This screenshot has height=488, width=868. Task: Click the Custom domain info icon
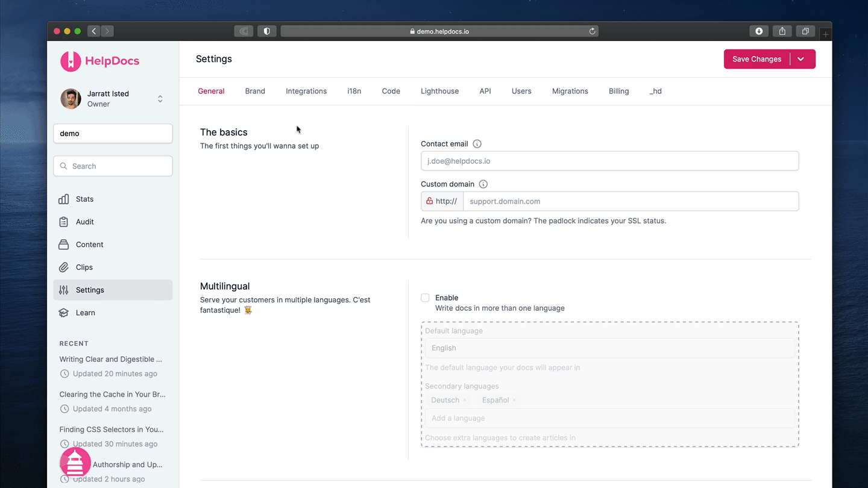click(483, 184)
